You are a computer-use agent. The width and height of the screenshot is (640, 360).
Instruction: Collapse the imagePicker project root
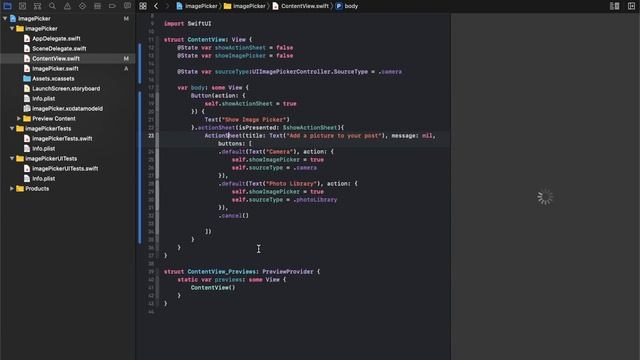(5, 18)
